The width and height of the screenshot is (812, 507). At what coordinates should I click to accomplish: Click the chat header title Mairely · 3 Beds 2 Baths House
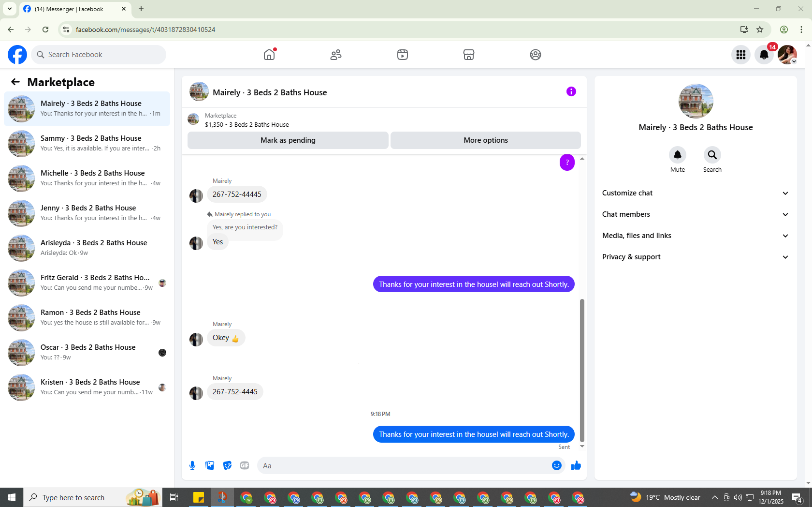click(x=270, y=92)
